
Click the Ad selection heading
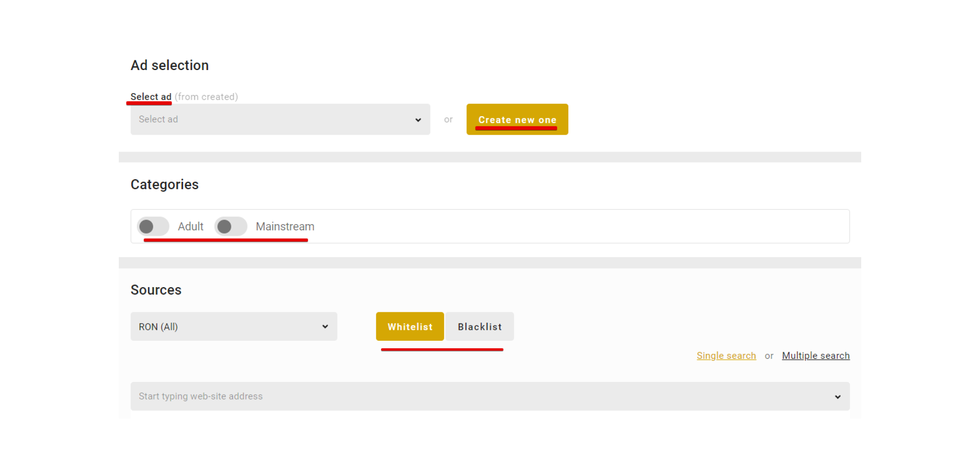pyautogui.click(x=170, y=65)
